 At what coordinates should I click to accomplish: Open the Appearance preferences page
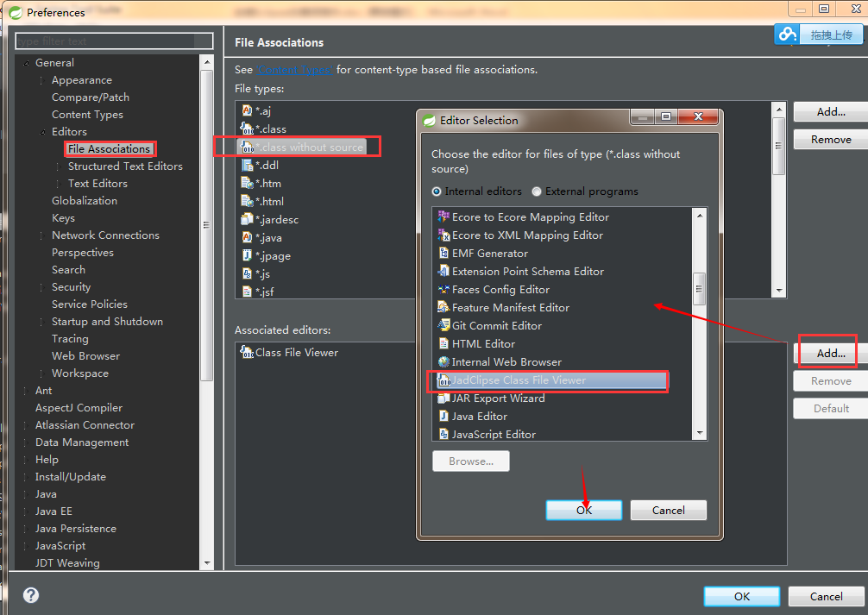(x=82, y=80)
